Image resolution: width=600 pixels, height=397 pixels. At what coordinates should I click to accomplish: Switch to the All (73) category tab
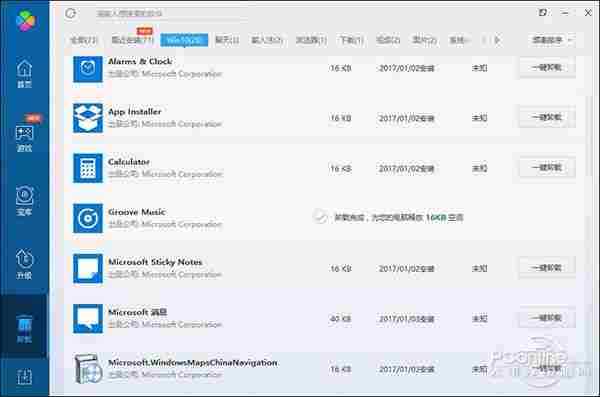[x=84, y=40]
